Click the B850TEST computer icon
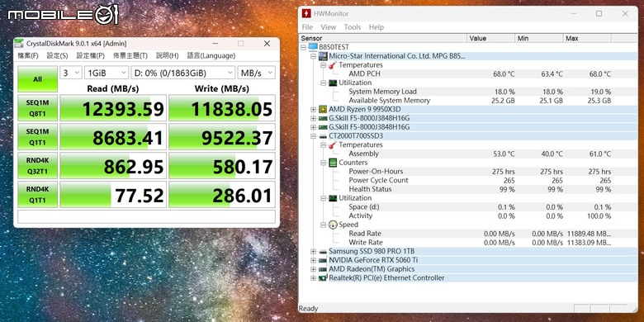 [x=313, y=47]
